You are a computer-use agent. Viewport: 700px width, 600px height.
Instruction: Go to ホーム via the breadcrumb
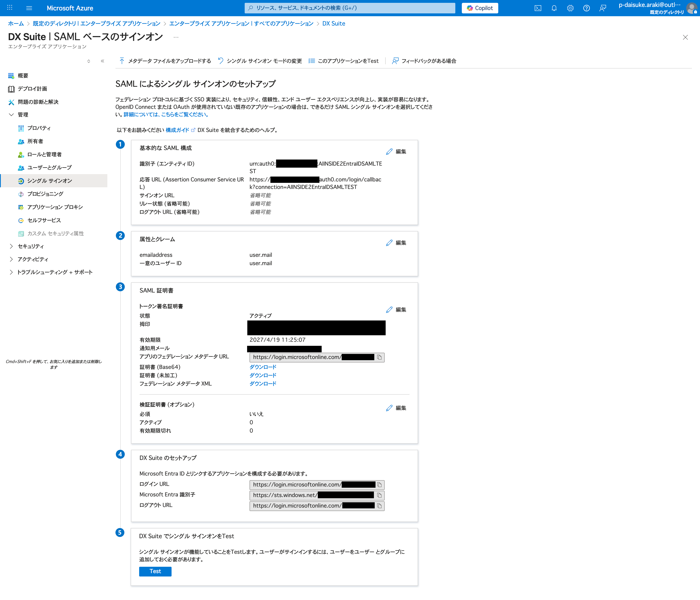[x=16, y=23]
